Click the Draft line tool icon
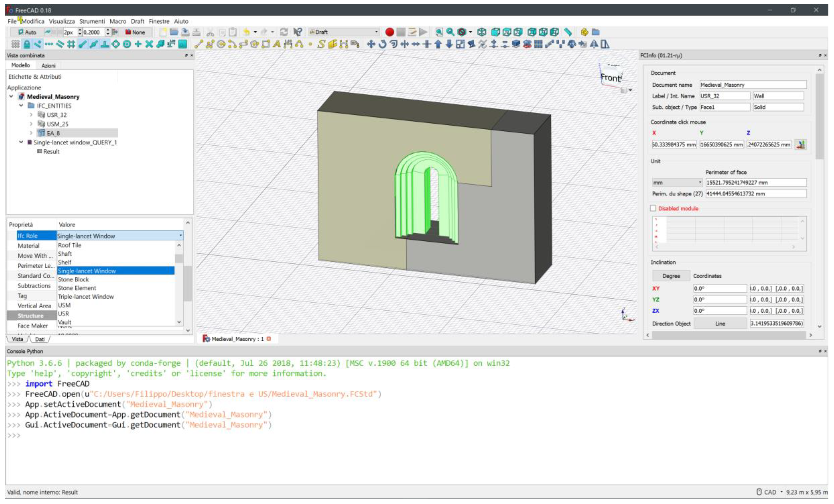 point(198,44)
